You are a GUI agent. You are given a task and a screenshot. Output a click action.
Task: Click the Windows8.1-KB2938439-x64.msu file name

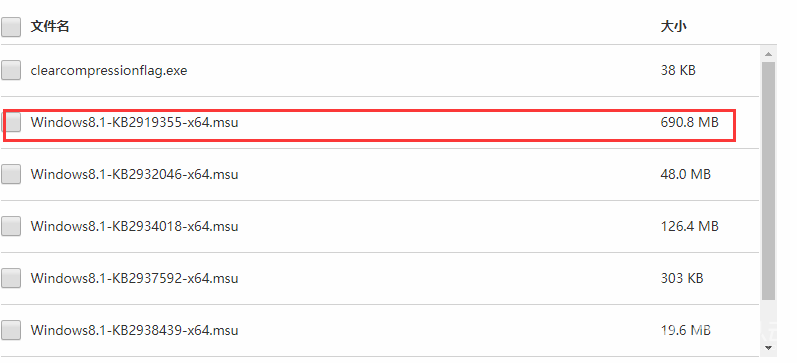pyautogui.click(x=134, y=330)
